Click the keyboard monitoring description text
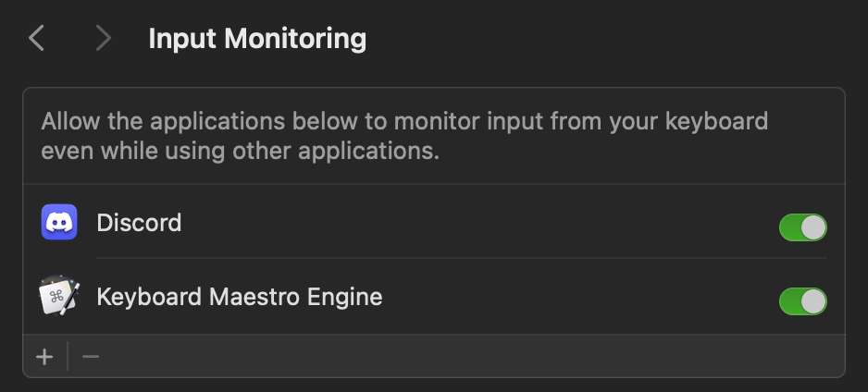The image size is (868, 392). pyautogui.click(x=404, y=136)
